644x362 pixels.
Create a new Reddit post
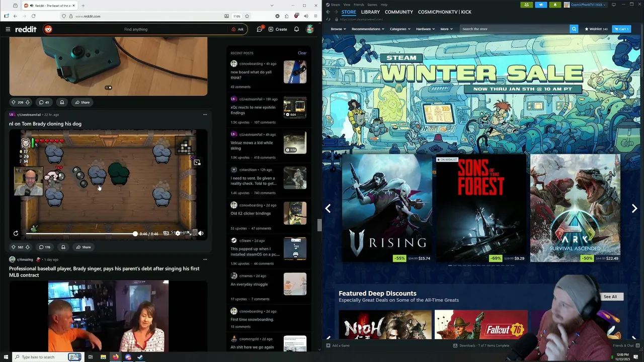[278, 29]
